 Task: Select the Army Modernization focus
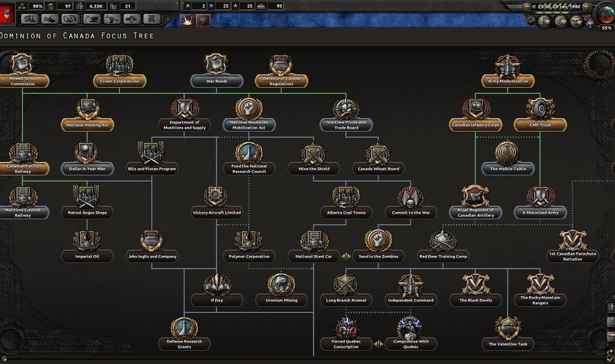(x=508, y=81)
